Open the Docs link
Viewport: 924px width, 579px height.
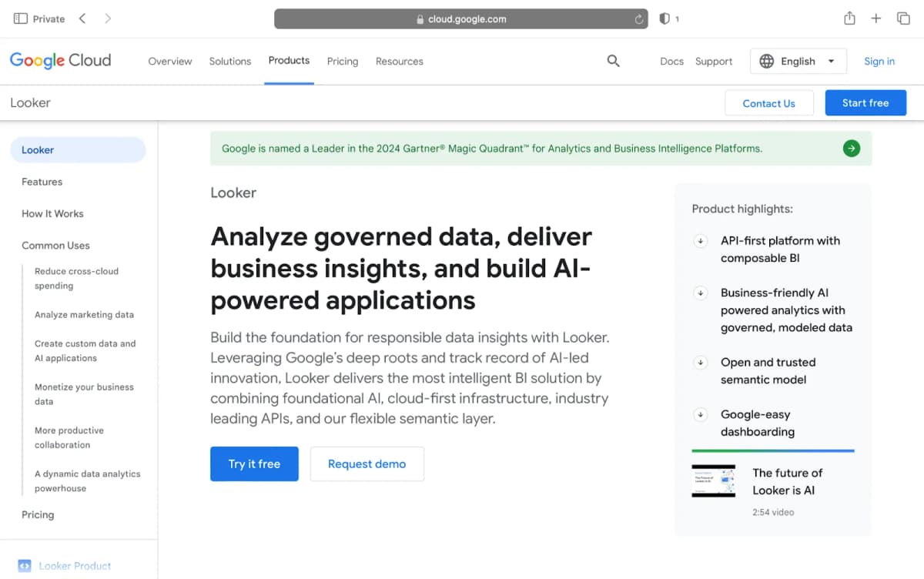click(x=671, y=62)
